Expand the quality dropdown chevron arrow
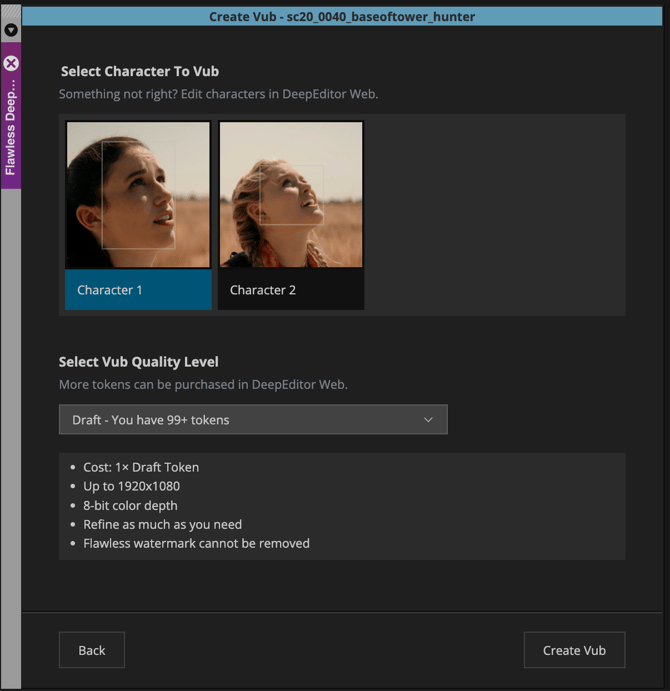The height and width of the screenshot is (691, 670). (x=428, y=420)
